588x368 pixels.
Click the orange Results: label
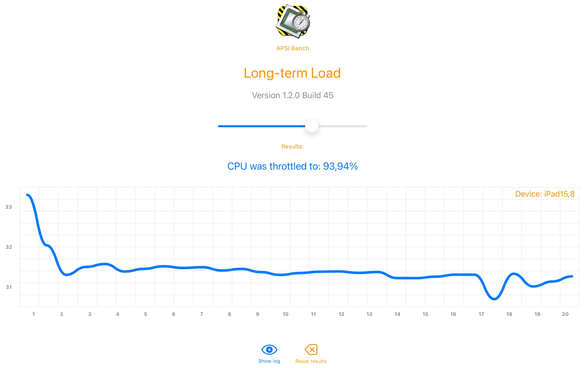coord(292,147)
